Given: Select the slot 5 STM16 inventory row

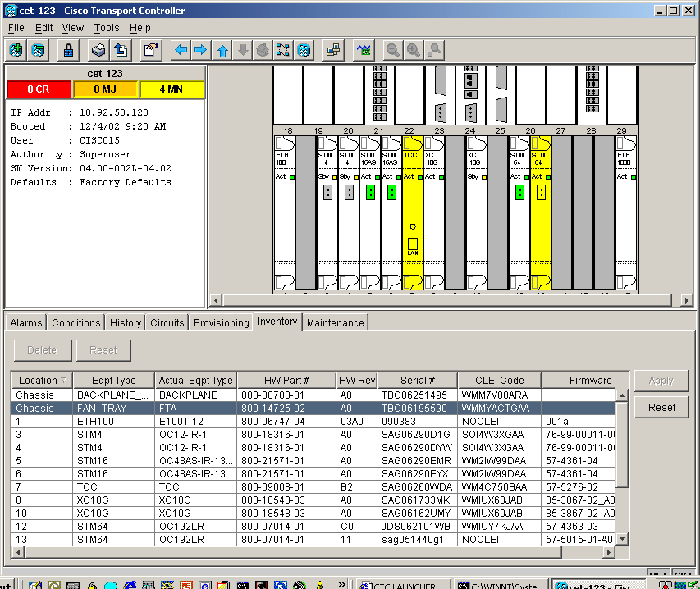Looking at the screenshot, I should click(x=313, y=461).
